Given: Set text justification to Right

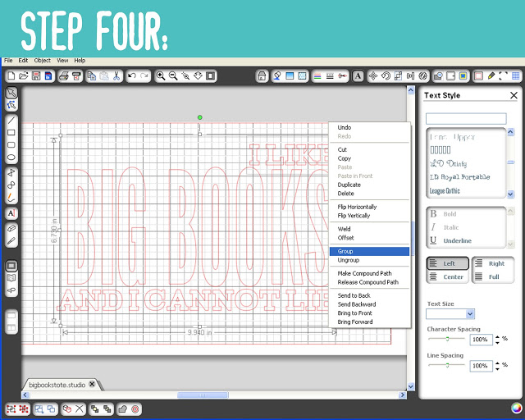Looking at the screenshot, I should 492,263.
